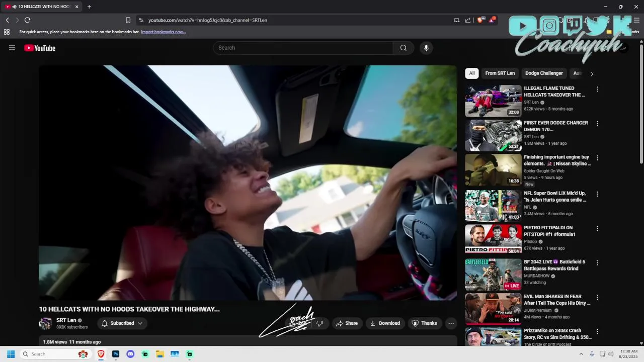The height and width of the screenshot is (362, 644).
Task: Open SRT Len channel avatar
Action: (x=45, y=323)
